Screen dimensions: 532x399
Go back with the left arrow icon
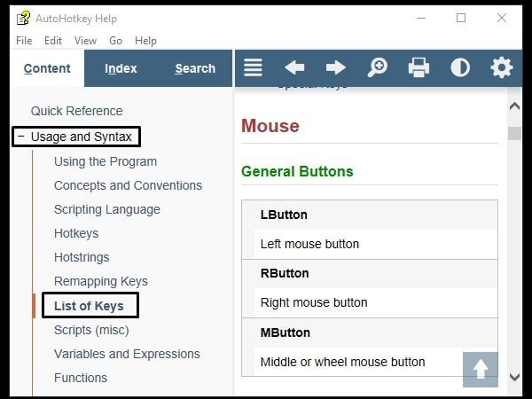pos(294,67)
